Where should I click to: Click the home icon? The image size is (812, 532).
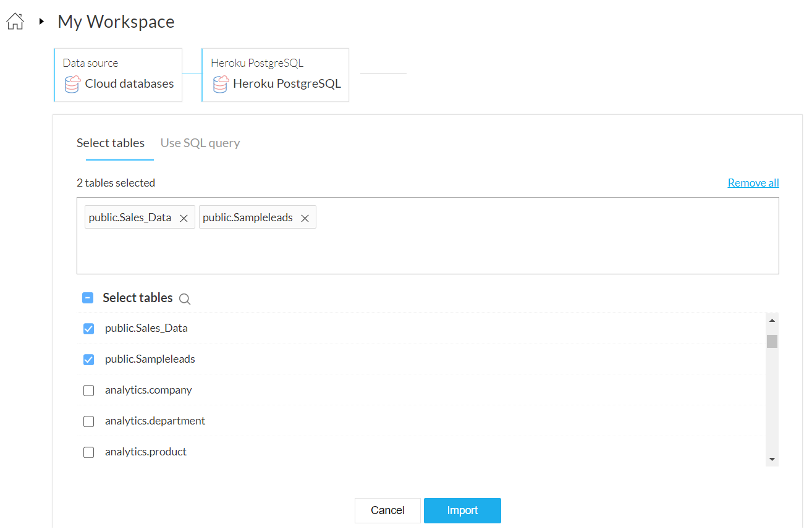coord(15,22)
